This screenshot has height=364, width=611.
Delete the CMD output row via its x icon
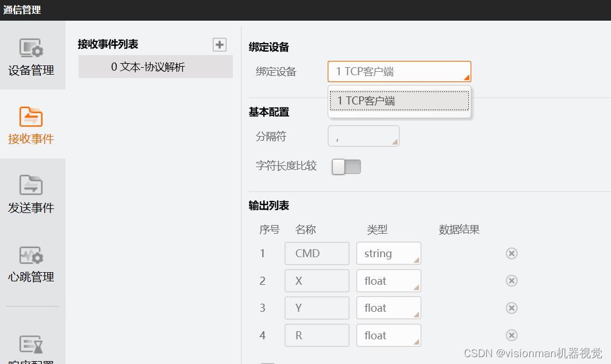(512, 253)
